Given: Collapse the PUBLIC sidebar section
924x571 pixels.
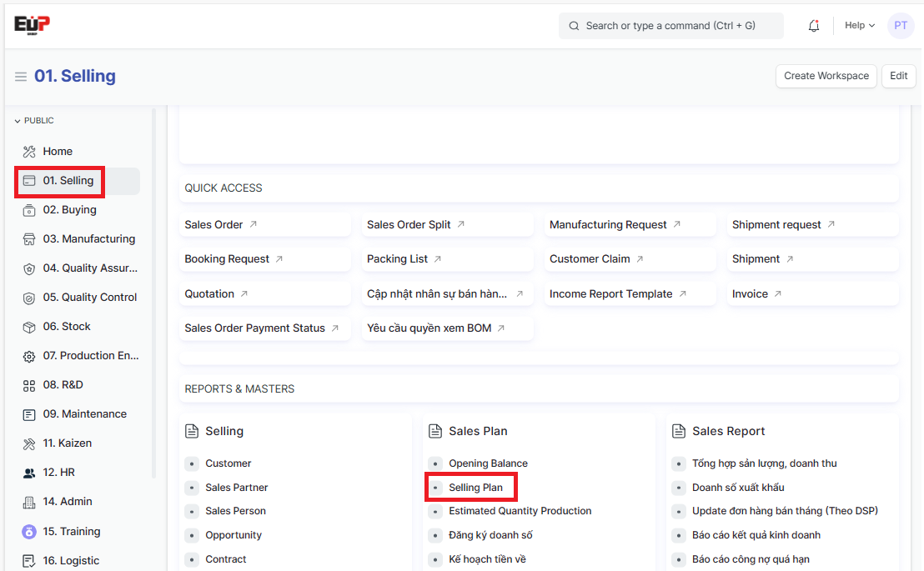Looking at the screenshot, I should tap(34, 121).
